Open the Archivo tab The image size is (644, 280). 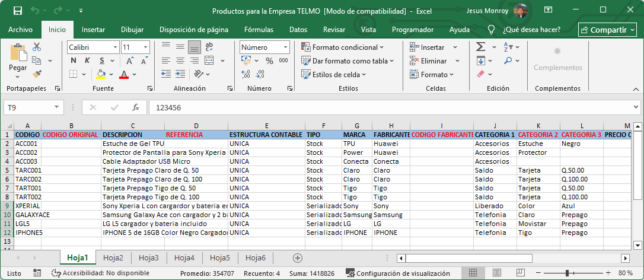click(20, 30)
